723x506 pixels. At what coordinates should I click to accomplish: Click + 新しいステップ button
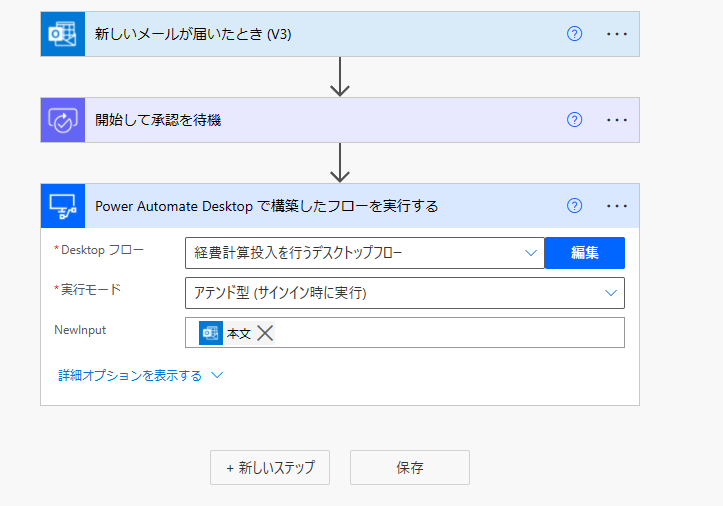point(270,468)
